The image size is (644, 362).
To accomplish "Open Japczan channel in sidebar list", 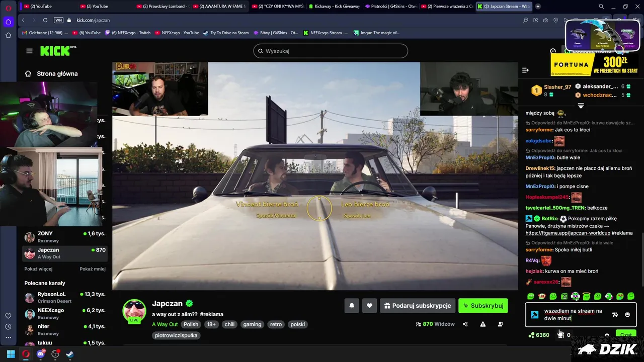I will click(x=64, y=253).
